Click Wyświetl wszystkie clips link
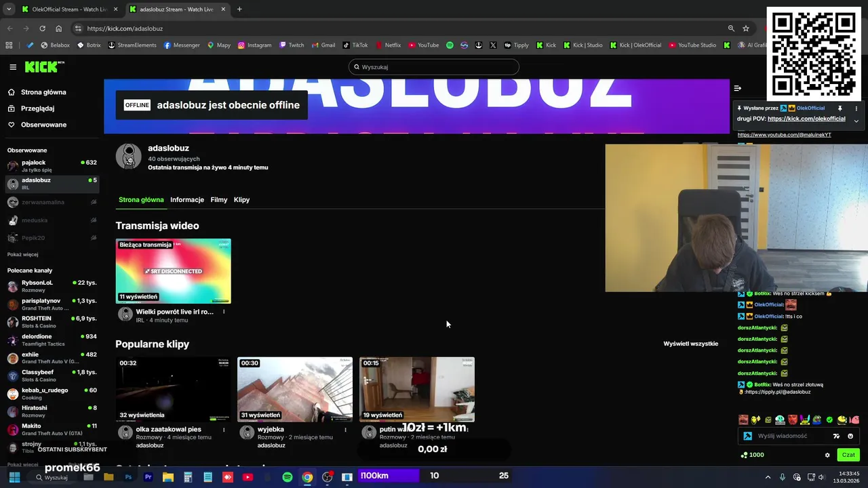The width and height of the screenshot is (868, 488). click(690, 344)
